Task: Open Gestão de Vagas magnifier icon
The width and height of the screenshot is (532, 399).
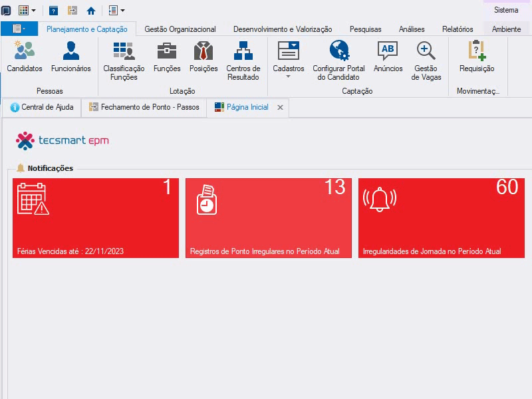Action: coord(426,61)
